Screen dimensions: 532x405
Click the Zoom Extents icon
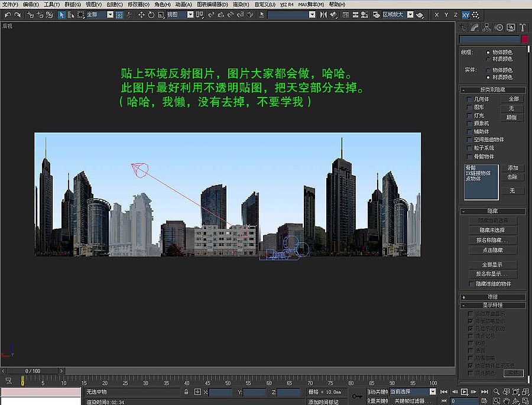517,391
